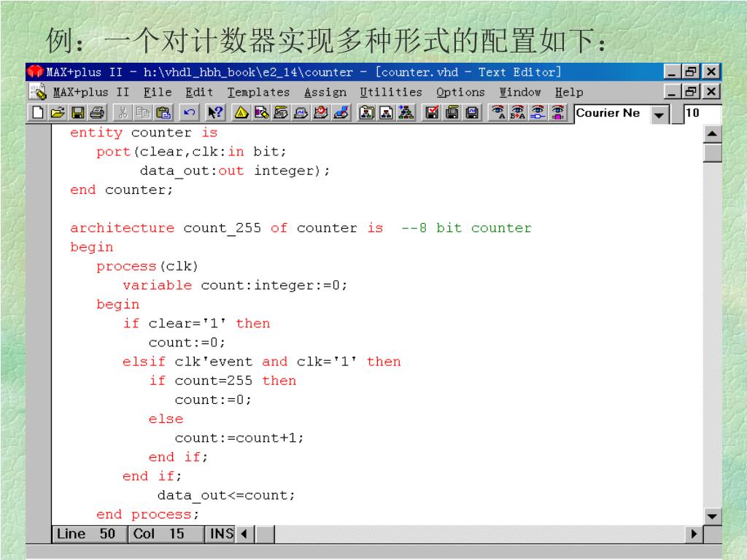The image size is (747, 560).
Task: Open the Timing Analyzer clock icon
Action: [x=321, y=113]
